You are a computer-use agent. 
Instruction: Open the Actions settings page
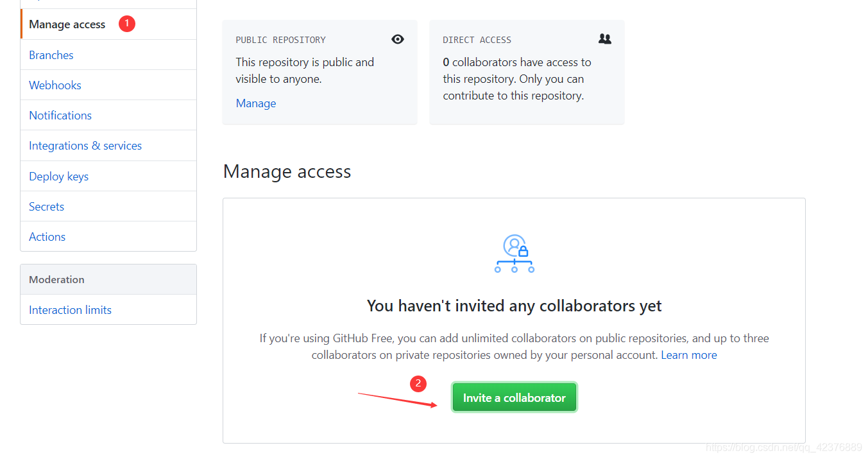[x=47, y=236]
